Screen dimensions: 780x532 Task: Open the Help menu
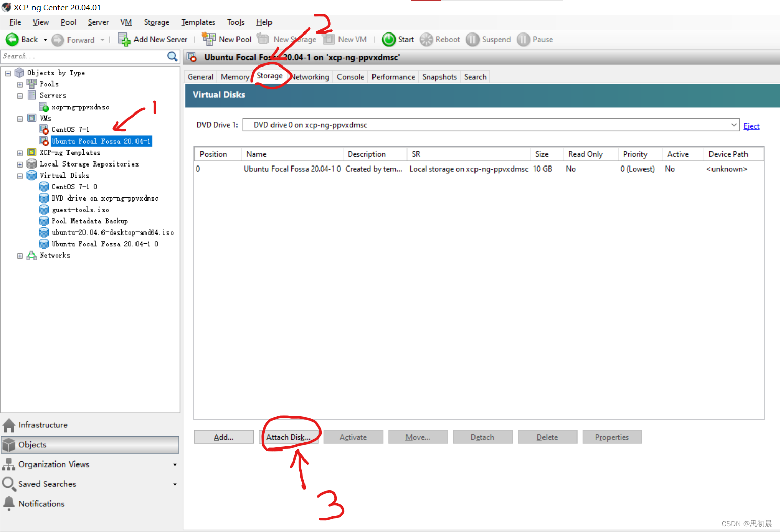tap(264, 22)
